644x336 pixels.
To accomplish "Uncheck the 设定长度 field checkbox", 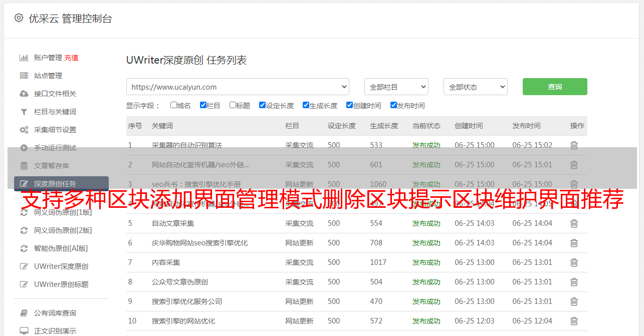I will click(262, 105).
